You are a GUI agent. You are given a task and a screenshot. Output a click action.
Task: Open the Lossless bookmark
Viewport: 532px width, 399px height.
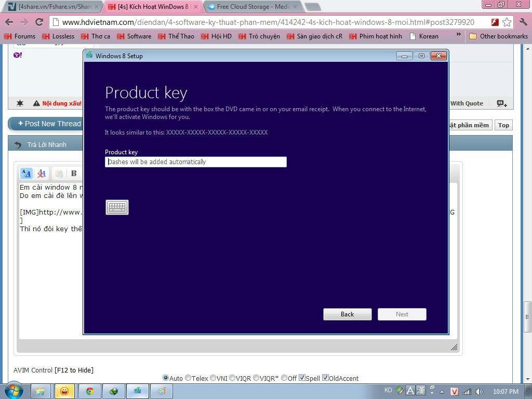(x=58, y=36)
